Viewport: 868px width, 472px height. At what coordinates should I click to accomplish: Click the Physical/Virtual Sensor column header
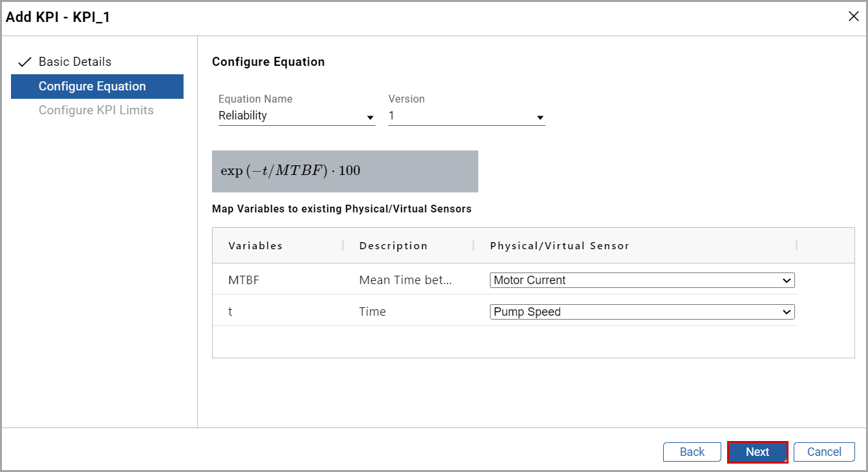[560, 245]
